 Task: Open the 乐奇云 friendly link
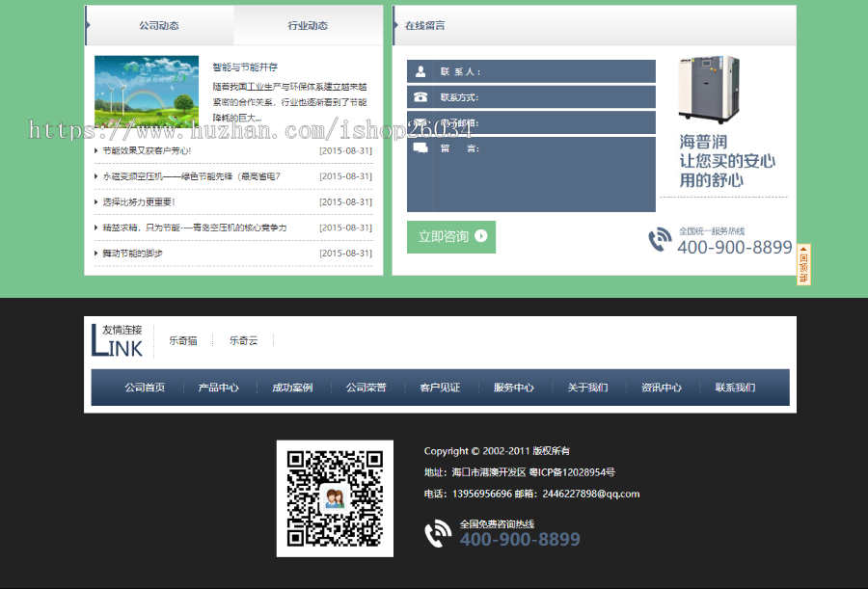pos(244,340)
